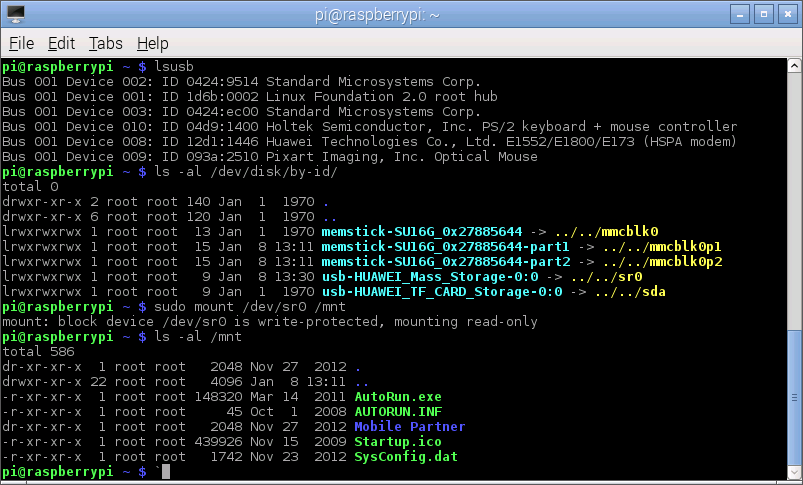This screenshot has width=803, height=485.
Task: Click the 'lsusb' command text
Action: pyautogui.click(x=174, y=67)
